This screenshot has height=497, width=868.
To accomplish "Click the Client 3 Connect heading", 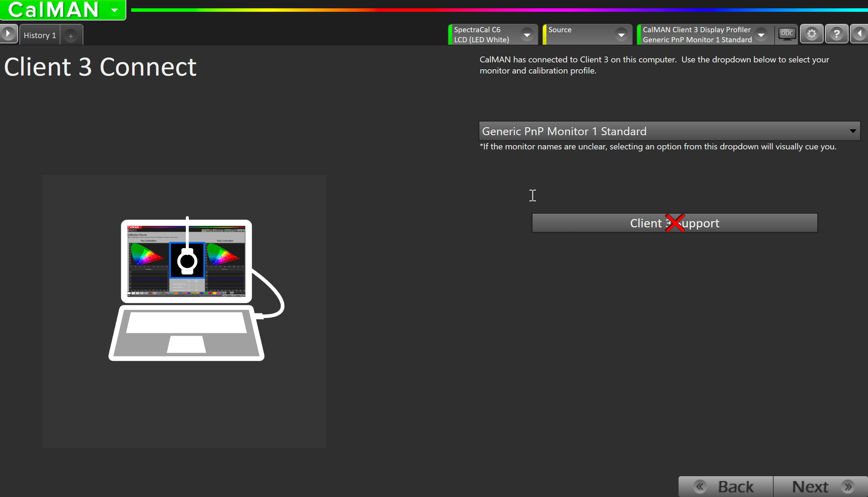I will [100, 67].
